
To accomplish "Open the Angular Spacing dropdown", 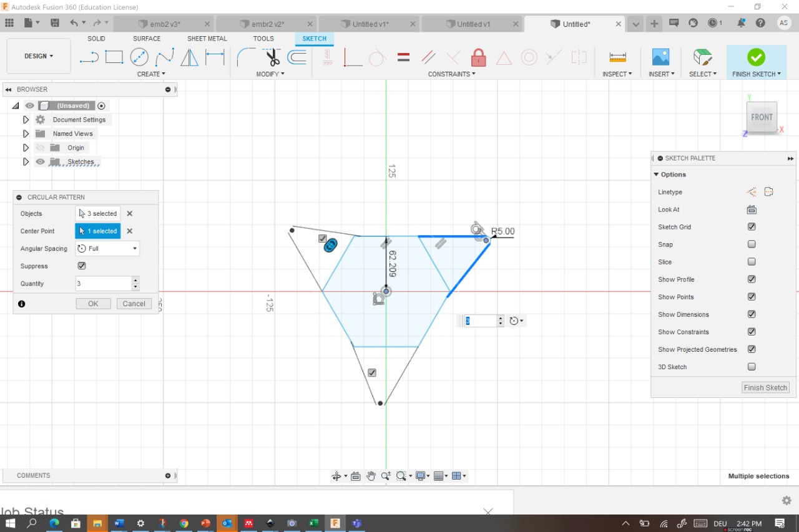I will coord(107,248).
